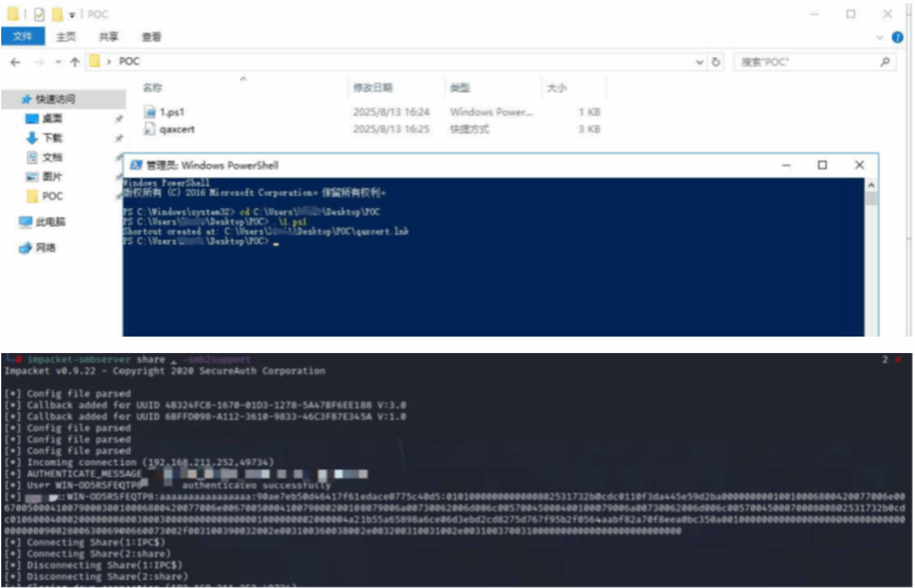The height and width of the screenshot is (588, 915).
Task: Open address bar history dropdown
Action: click(x=699, y=62)
